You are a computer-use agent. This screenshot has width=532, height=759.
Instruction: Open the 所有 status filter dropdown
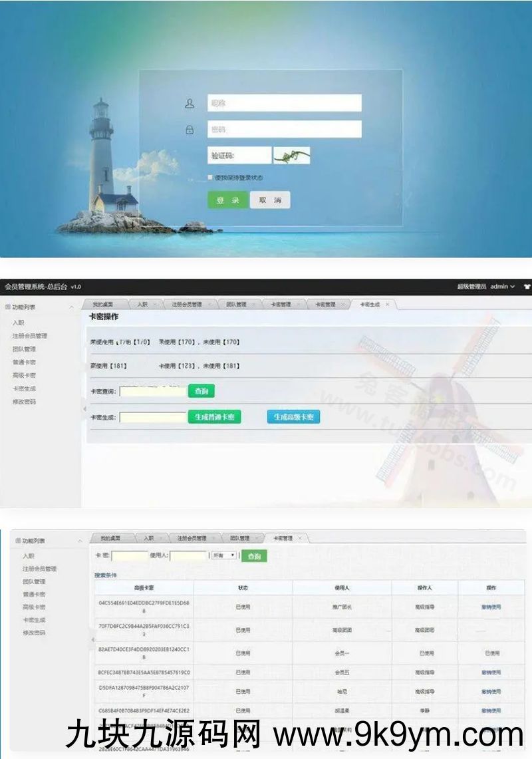pos(224,555)
